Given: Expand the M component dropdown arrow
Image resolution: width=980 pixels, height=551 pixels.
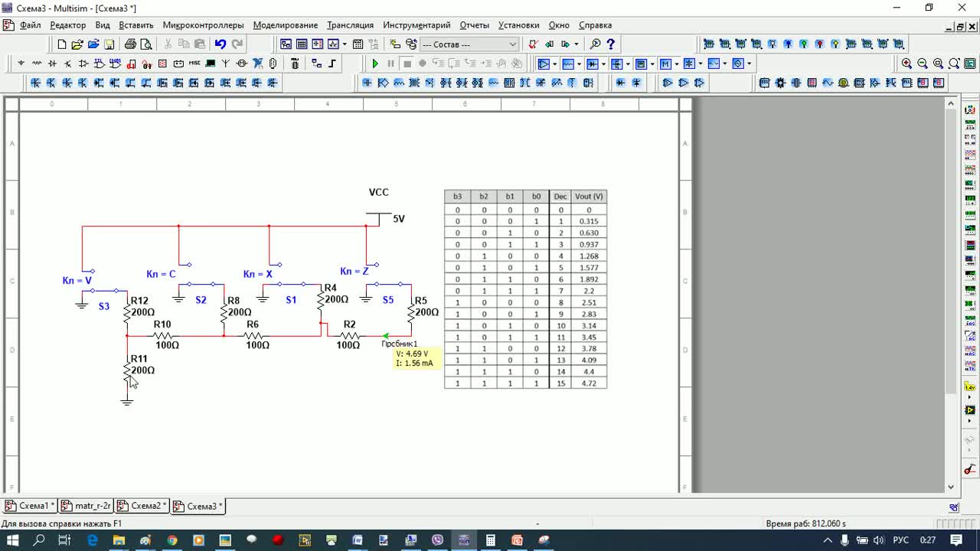Looking at the screenshot, I should coord(677,64).
